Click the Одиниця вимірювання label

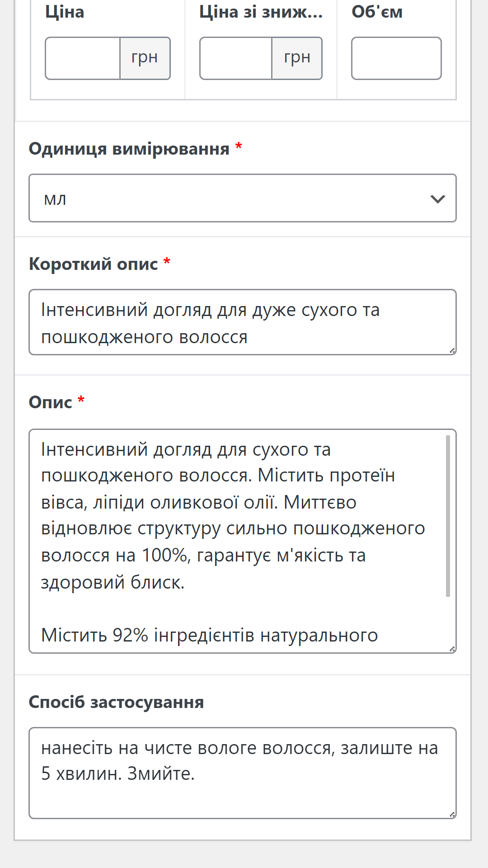(129, 149)
